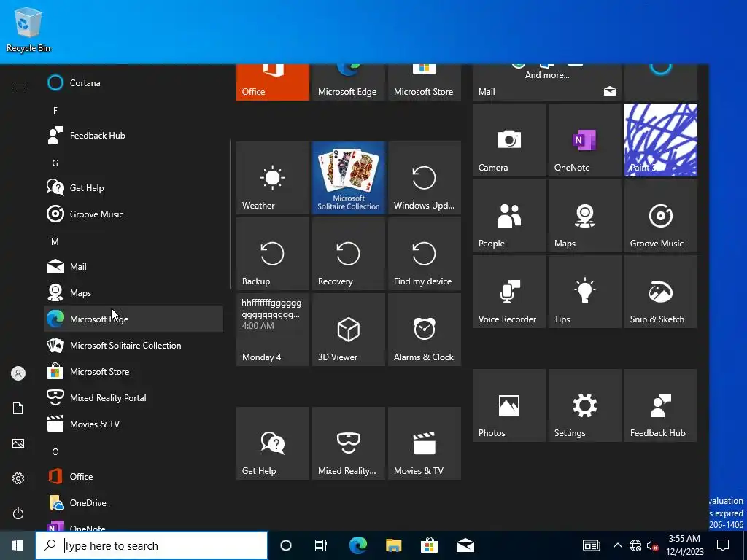Launch the 3D Viewer tile
Viewport: 747px width, 560px height.
click(x=348, y=329)
